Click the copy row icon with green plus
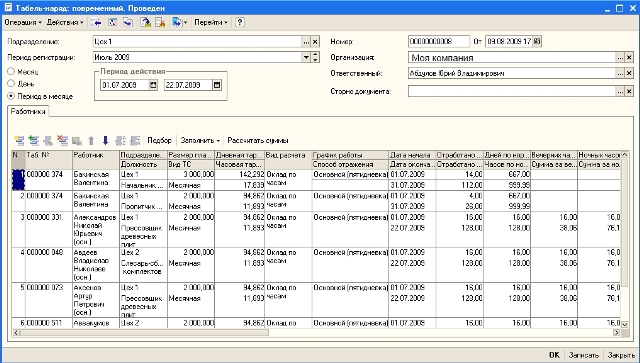The image size is (640, 363). pyautogui.click(x=33, y=140)
